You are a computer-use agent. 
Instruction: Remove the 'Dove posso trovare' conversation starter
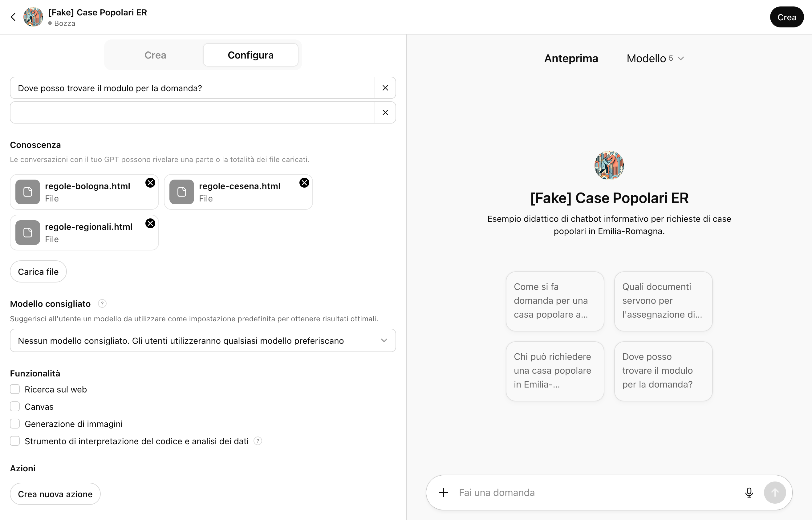coord(385,88)
